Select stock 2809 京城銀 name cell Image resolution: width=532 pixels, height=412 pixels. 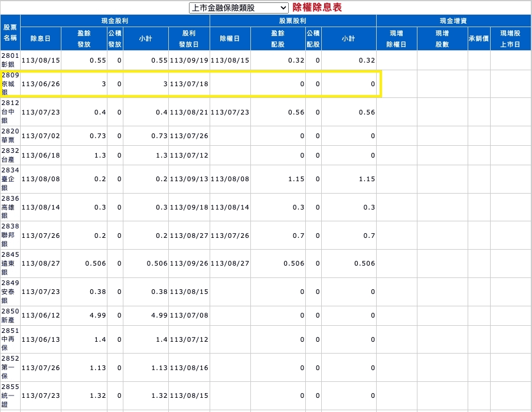click(10, 84)
